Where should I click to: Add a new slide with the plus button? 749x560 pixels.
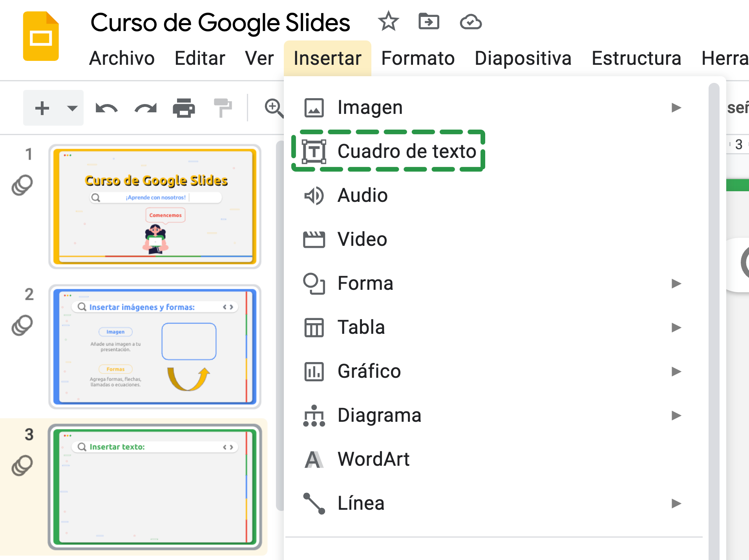[42, 108]
